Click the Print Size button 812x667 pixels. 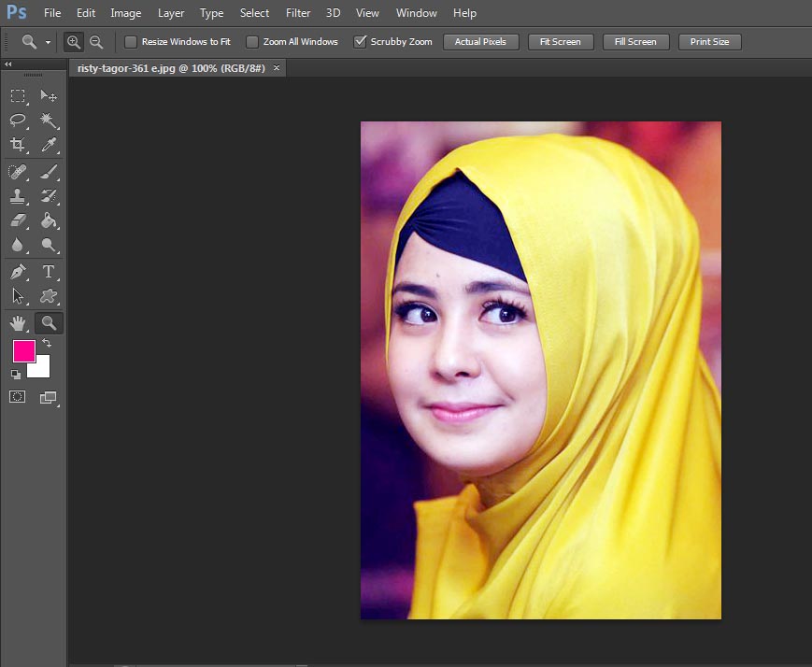pos(709,41)
